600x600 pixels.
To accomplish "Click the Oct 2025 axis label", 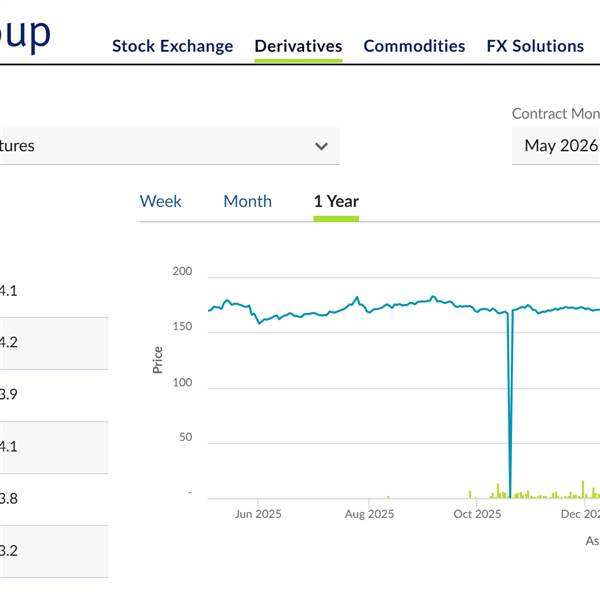I will click(x=477, y=514).
